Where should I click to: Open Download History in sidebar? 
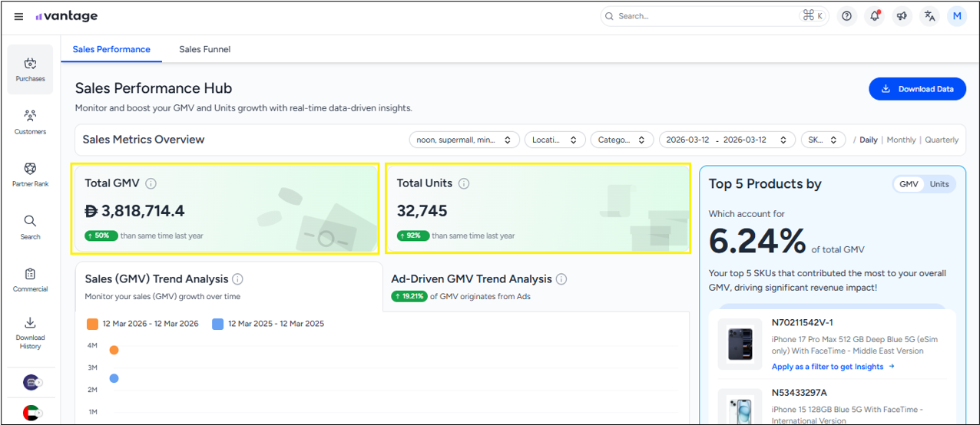click(30, 332)
